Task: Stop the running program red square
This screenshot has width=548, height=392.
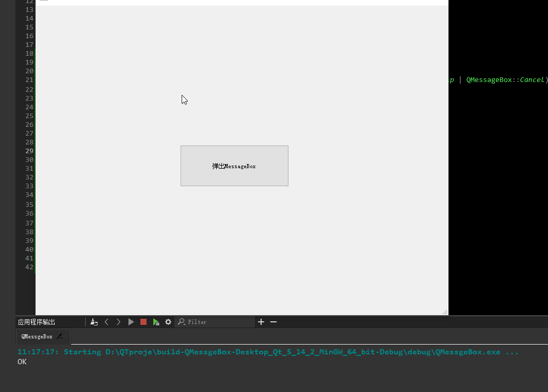Action: [x=143, y=322]
